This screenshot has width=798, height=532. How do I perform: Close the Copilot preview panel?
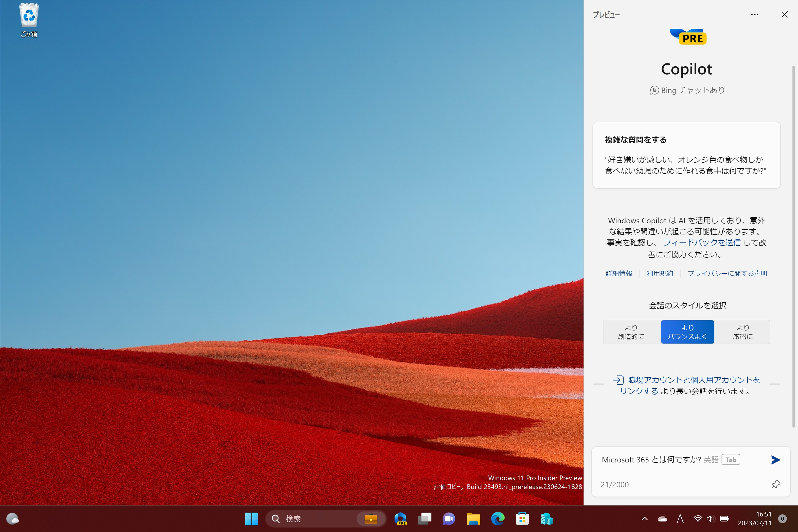(784, 15)
